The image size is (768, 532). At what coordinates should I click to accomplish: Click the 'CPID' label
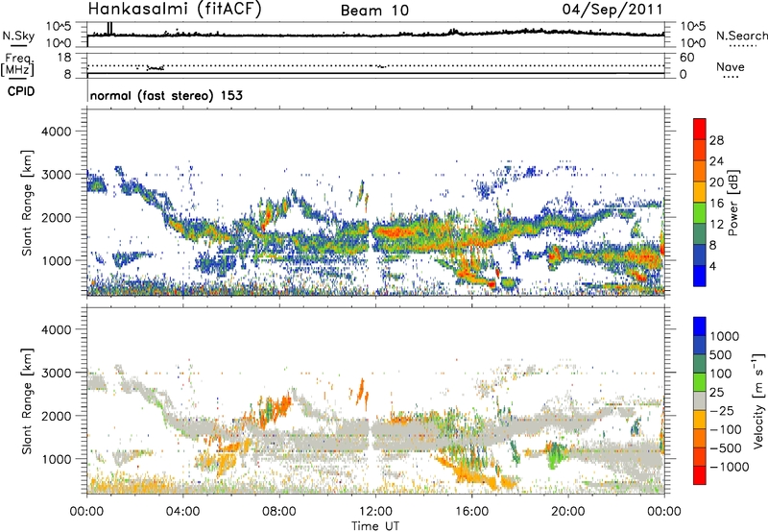point(21,91)
